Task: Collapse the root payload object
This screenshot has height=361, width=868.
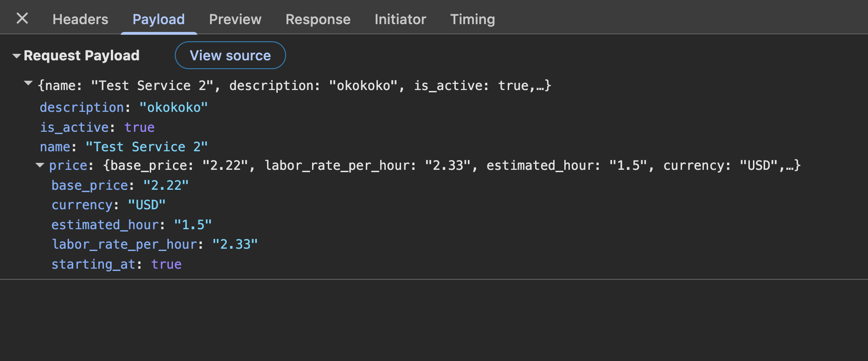Action: coord(28,84)
